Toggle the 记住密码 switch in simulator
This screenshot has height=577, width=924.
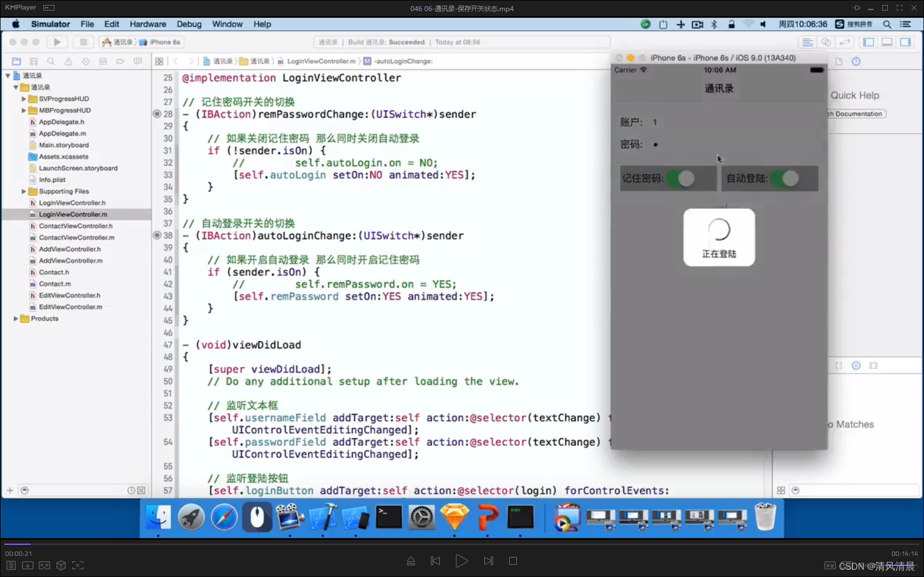tap(680, 178)
